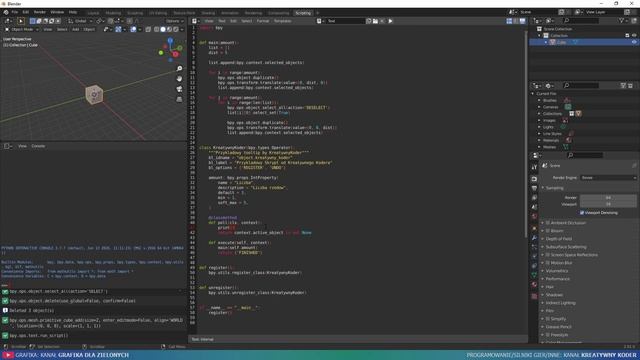Open the Window menu

[57, 13]
